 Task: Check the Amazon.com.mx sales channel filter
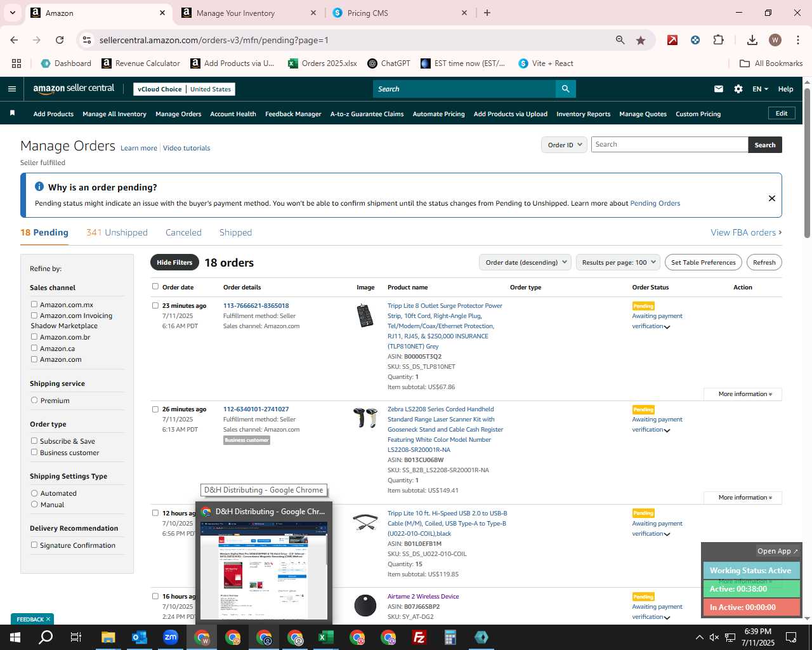click(x=34, y=305)
